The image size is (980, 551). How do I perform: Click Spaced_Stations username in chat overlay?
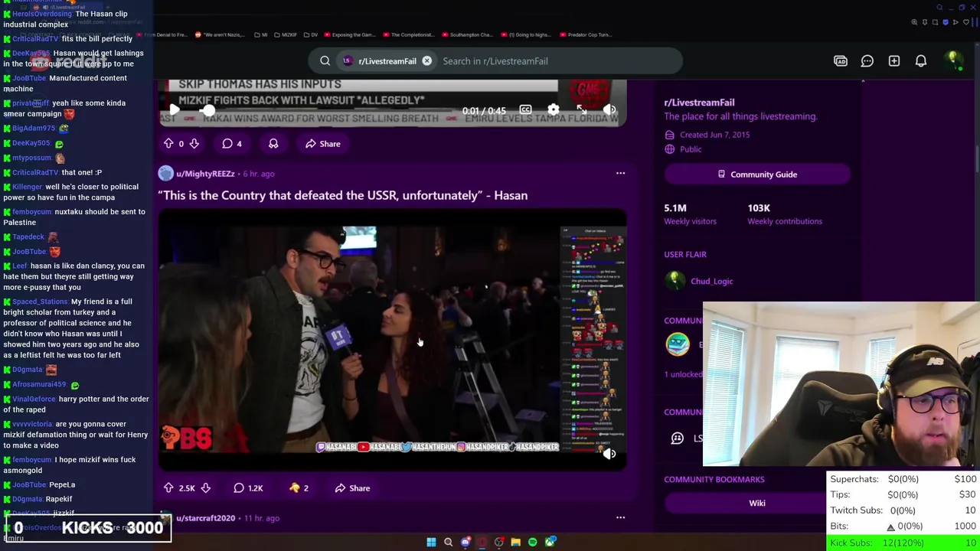40,302
